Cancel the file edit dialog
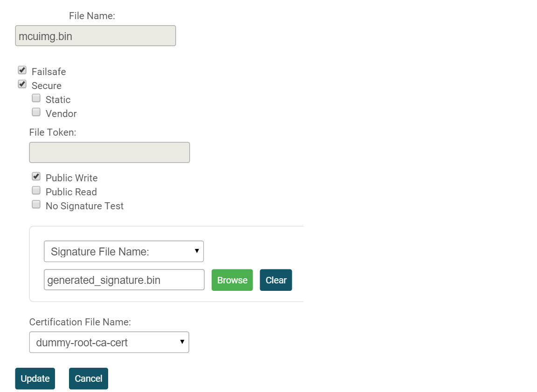The height and width of the screenshot is (392, 537). pos(89,378)
